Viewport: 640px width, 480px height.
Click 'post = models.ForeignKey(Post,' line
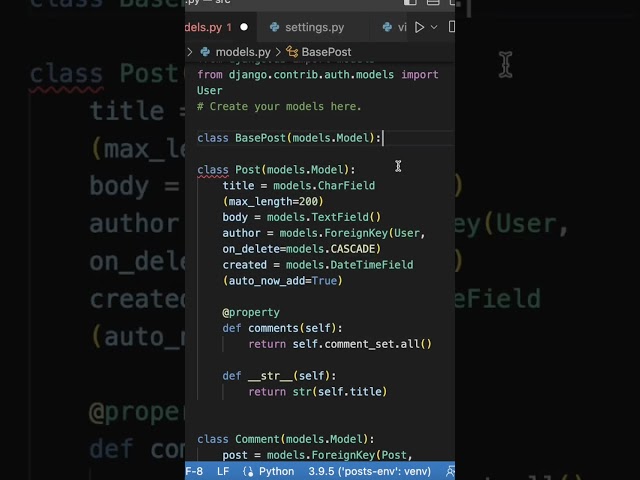(318, 455)
